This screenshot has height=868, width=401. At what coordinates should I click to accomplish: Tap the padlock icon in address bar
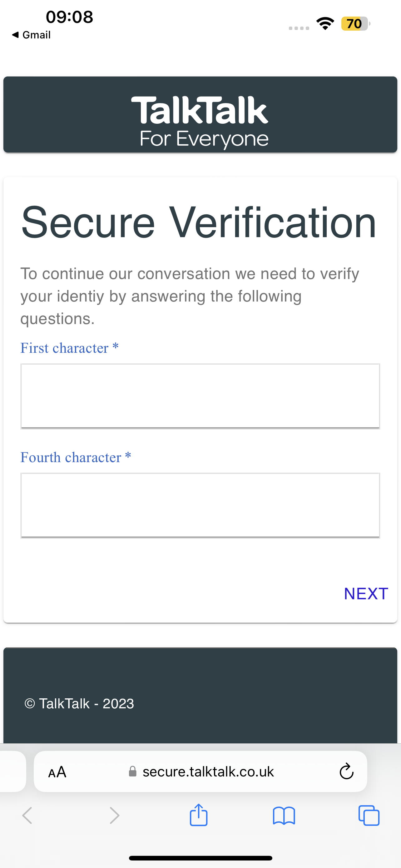pyautogui.click(x=133, y=771)
